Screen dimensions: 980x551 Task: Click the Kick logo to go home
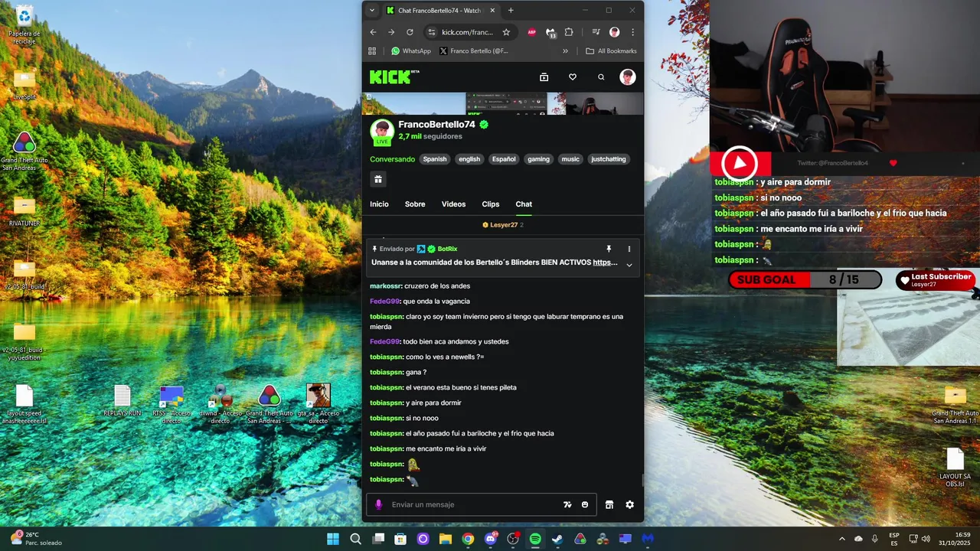[x=394, y=77]
